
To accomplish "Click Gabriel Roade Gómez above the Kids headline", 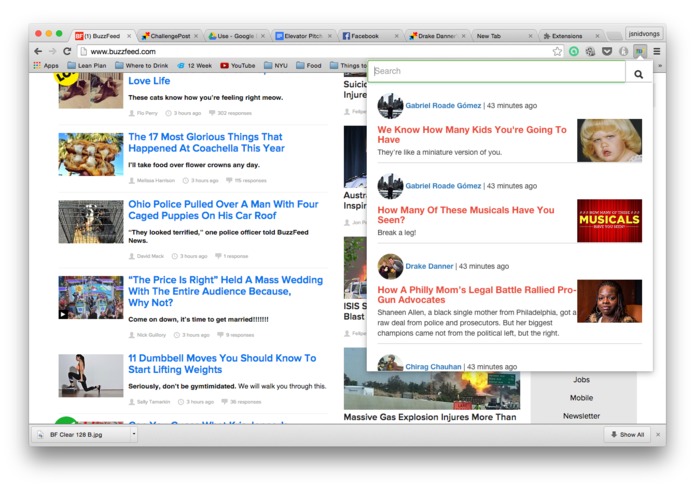I will [443, 105].
